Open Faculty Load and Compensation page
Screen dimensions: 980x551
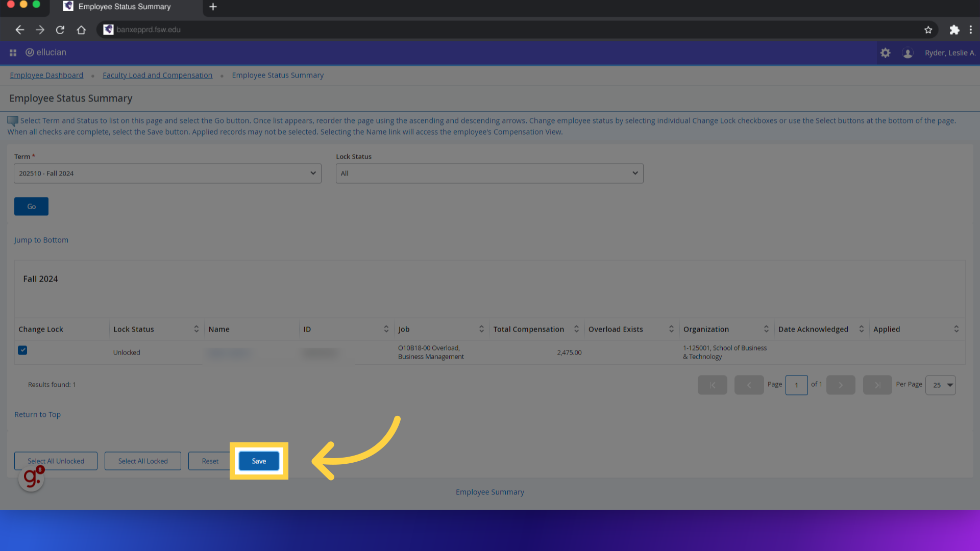tap(158, 74)
